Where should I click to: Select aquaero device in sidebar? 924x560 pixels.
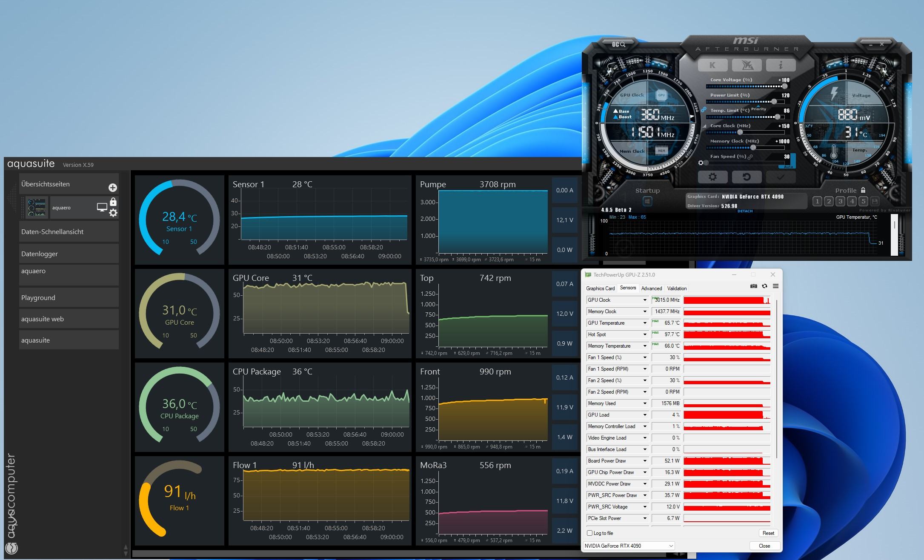[69, 275]
